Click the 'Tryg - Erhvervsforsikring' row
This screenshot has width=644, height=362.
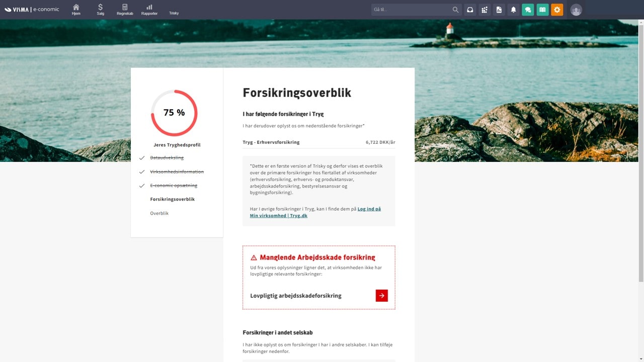coord(319,142)
